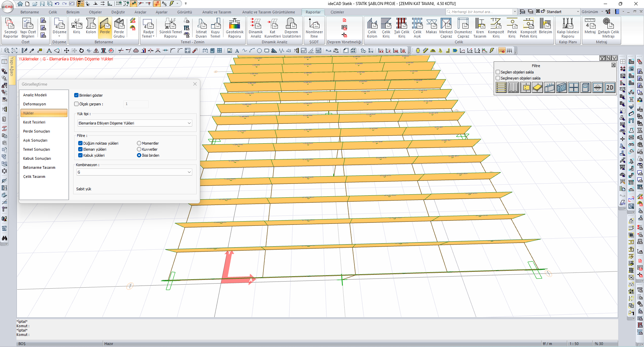
Task: Open Kompozit Kiriş report
Action: [496, 28]
